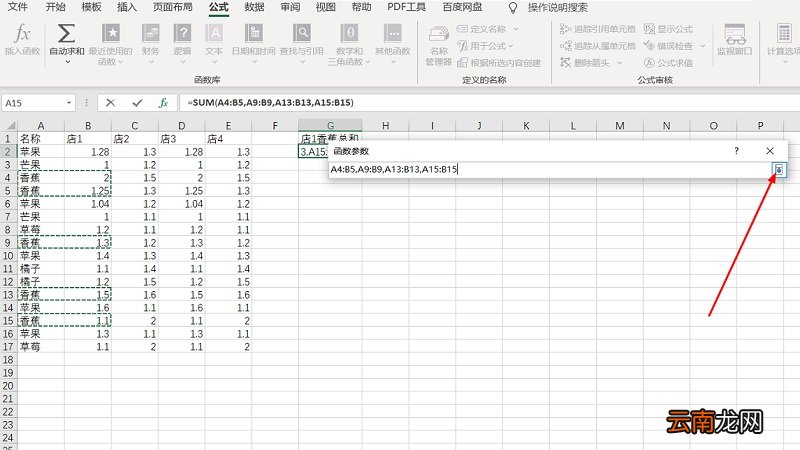Image resolution: width=800 pixels, height=450 pixels.
Task: Open the Baidu Netdisk tab
Action: pyautogui.click(x=462, y=7)
